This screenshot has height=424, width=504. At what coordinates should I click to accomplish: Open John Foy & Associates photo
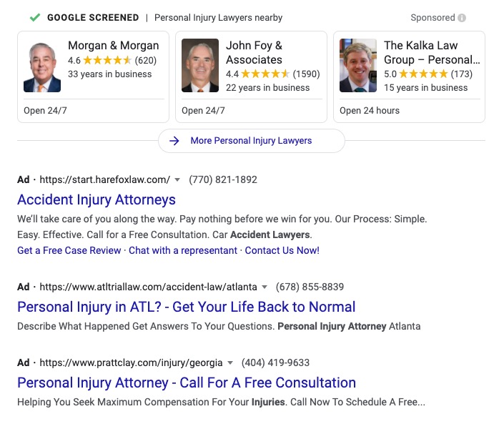200,66
